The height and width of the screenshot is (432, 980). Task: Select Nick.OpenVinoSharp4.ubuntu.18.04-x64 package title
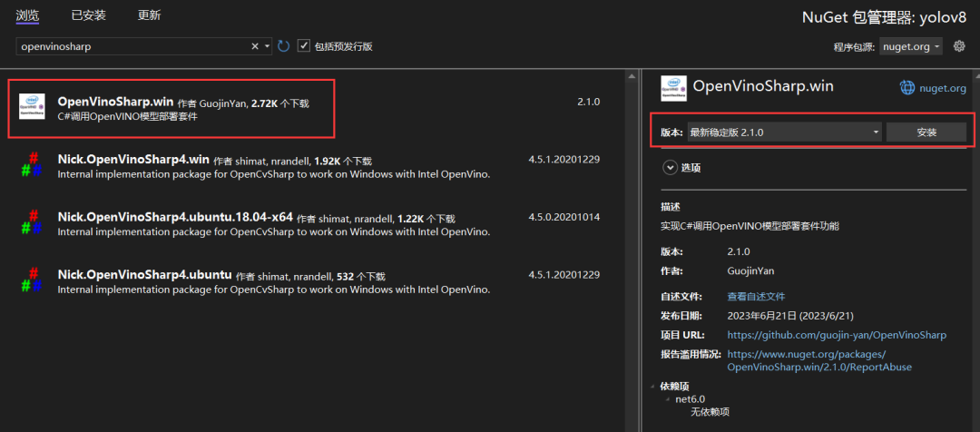(x=175, y=217)
